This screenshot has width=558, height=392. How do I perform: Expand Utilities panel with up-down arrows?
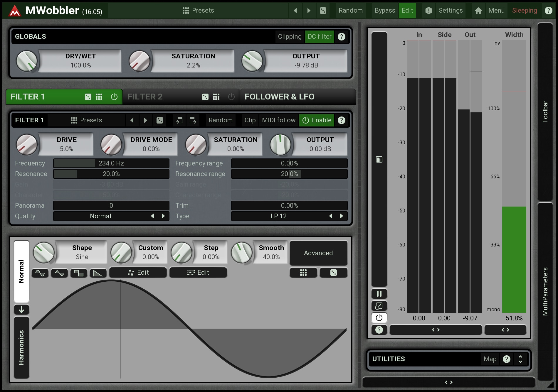point(520,359)
